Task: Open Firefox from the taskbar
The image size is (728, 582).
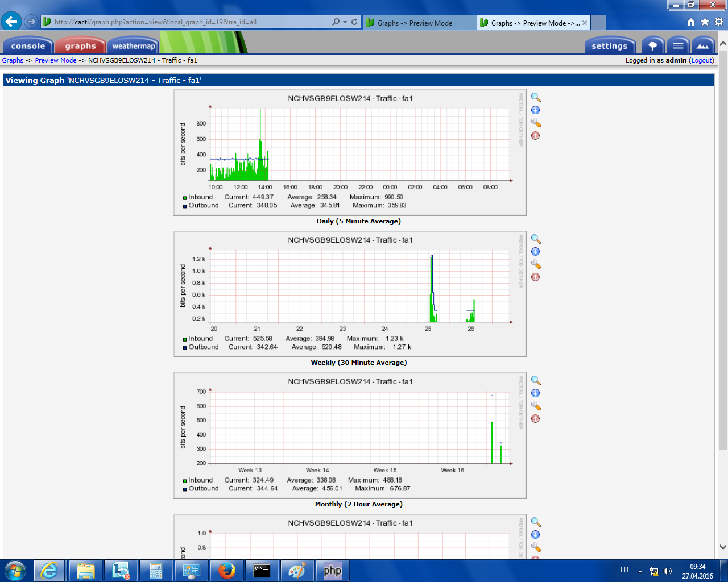Action: (x=226, y=571)
